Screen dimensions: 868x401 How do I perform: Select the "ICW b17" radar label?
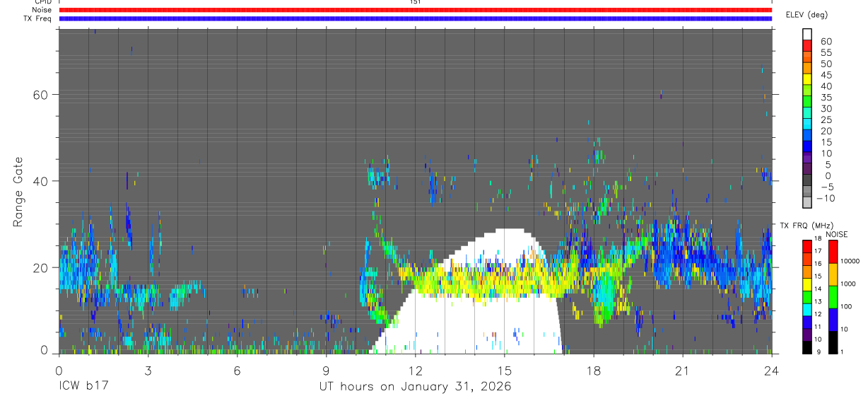83,387
